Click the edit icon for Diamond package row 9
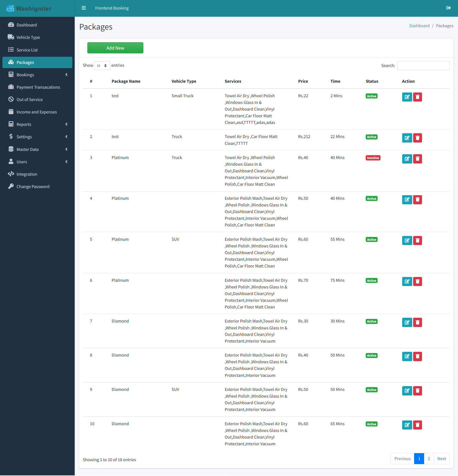 [x=406, y=390]
